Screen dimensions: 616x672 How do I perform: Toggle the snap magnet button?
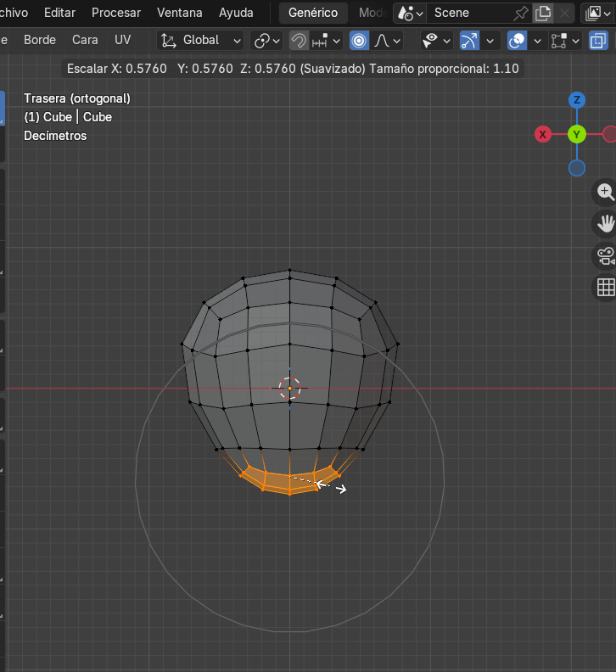[x=299, y=41]
